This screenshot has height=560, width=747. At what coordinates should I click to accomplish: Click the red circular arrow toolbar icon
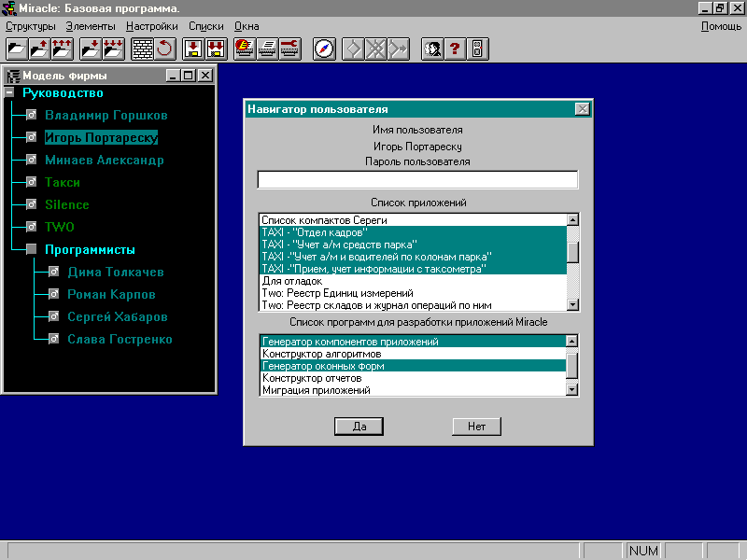pos(164,49)
